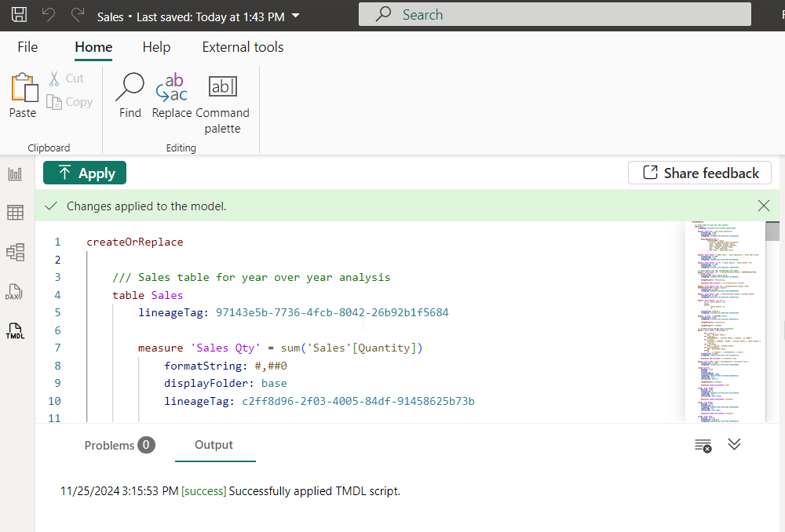
Task: Switch to Table view in sidebar
Action: [x=15, y=213]
